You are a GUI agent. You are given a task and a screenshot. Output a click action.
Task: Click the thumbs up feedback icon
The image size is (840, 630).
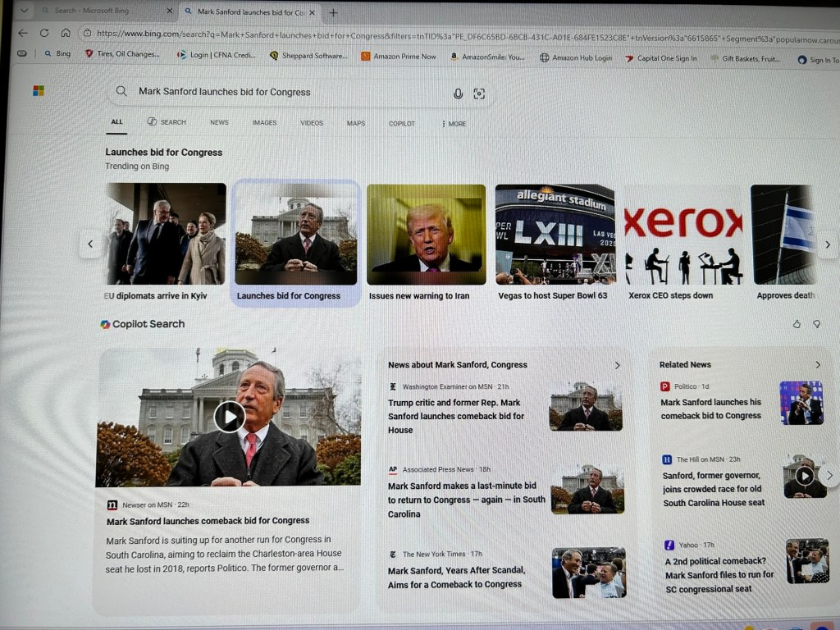point(797,324)
